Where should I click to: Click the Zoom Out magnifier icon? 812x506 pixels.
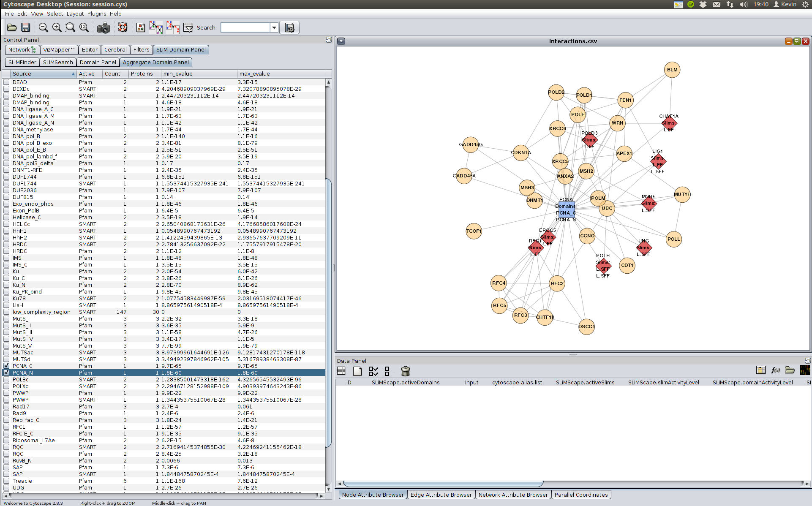point(43,27)
